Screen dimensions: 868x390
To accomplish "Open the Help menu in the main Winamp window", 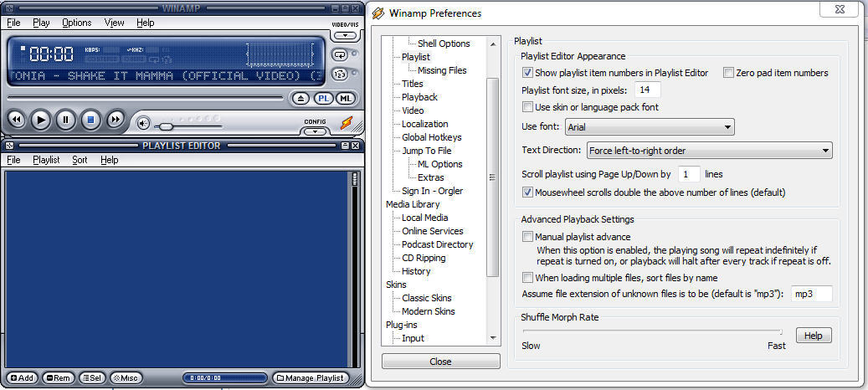I will (x=145, y=23).
